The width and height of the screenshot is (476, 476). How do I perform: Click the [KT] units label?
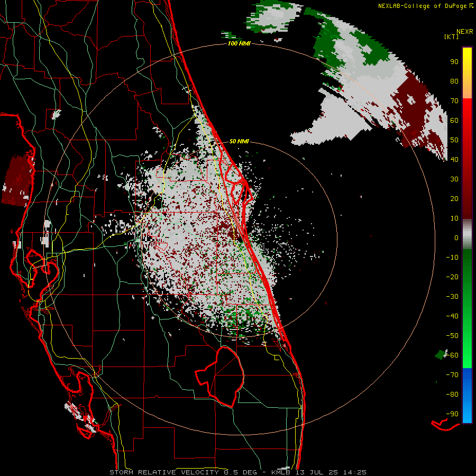point(452,36)
